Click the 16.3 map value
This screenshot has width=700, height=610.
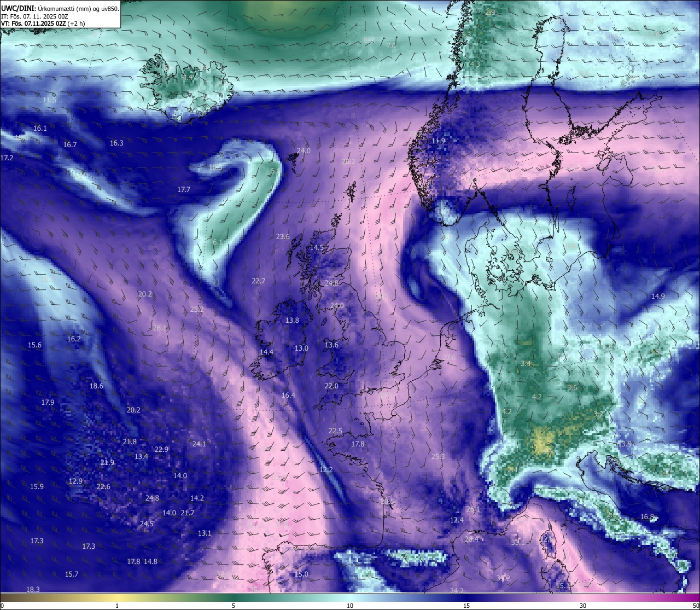[116, 143]
